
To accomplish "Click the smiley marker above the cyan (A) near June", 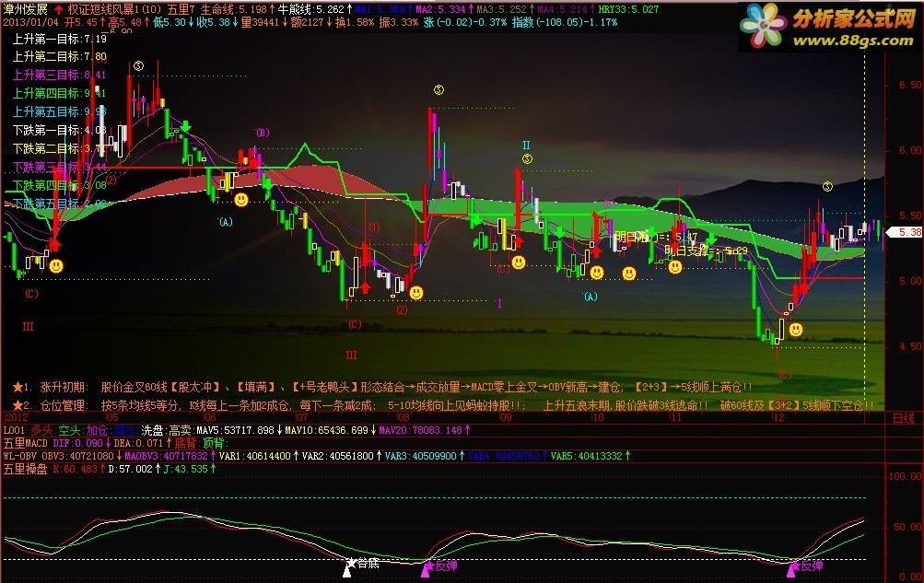I will (240, 200).
